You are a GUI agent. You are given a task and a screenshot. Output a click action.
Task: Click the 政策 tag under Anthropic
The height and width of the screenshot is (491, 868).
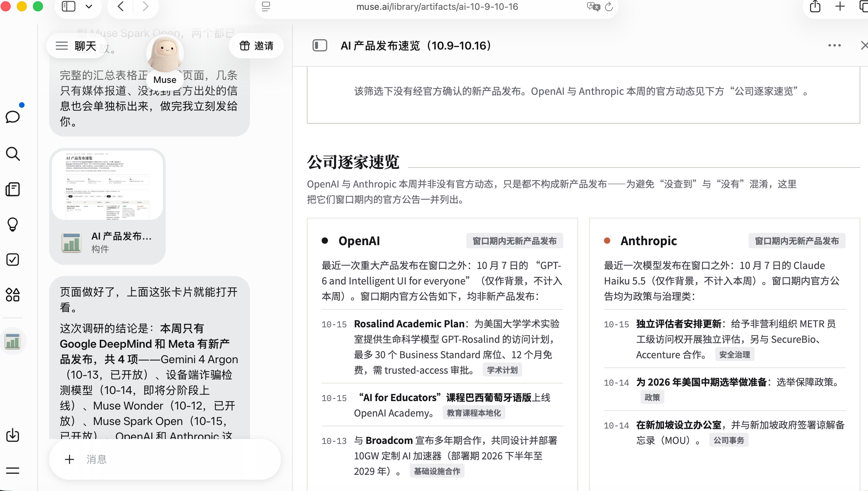click(x=652, y=398)
